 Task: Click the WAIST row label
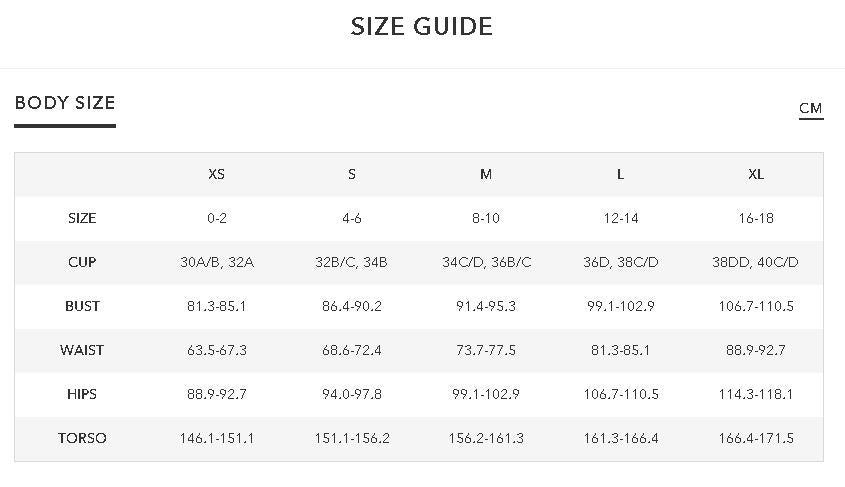tap(82, 350)
